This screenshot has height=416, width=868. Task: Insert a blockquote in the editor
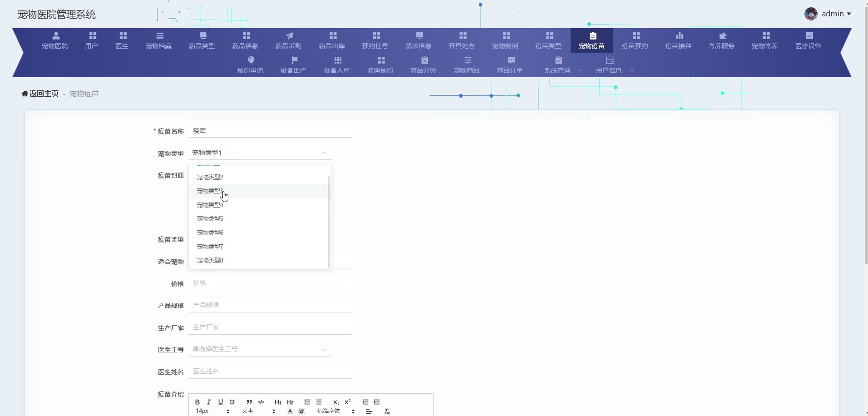click(x=249, y=402)
